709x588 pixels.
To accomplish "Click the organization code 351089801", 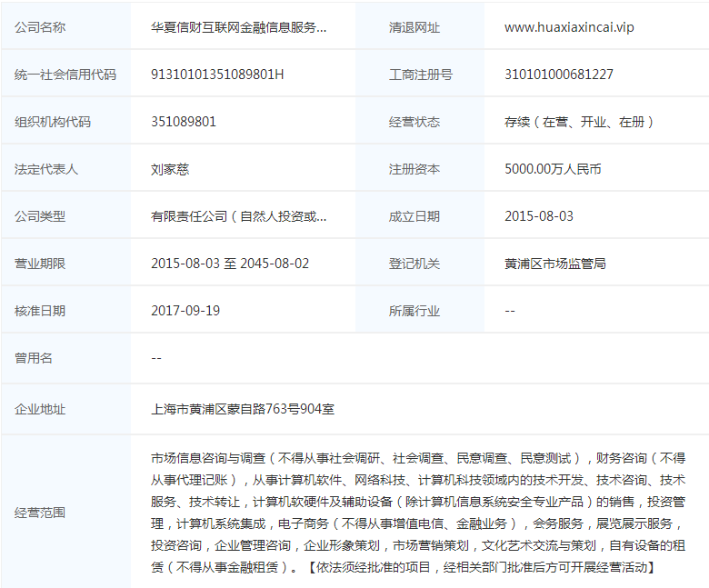I will (x=183, y=122).
